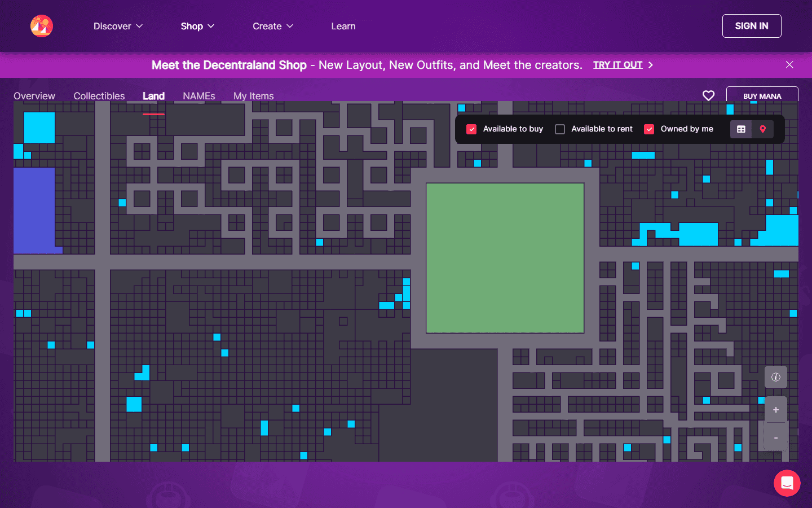Click the Buy MANA button
Screen dimensions: 812x508
pyautogui.click(x=762, y=95)
